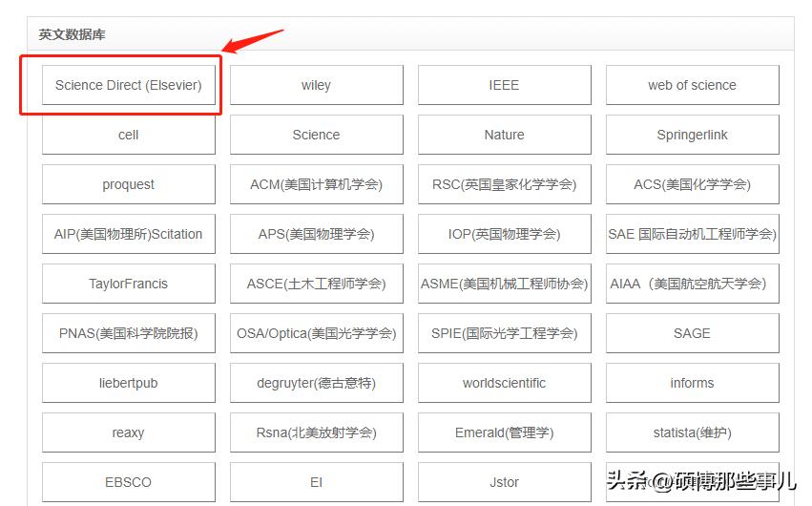Open the liebertpub database
Image resolution: width=812 pixels, height=506 pixels.
129,383
